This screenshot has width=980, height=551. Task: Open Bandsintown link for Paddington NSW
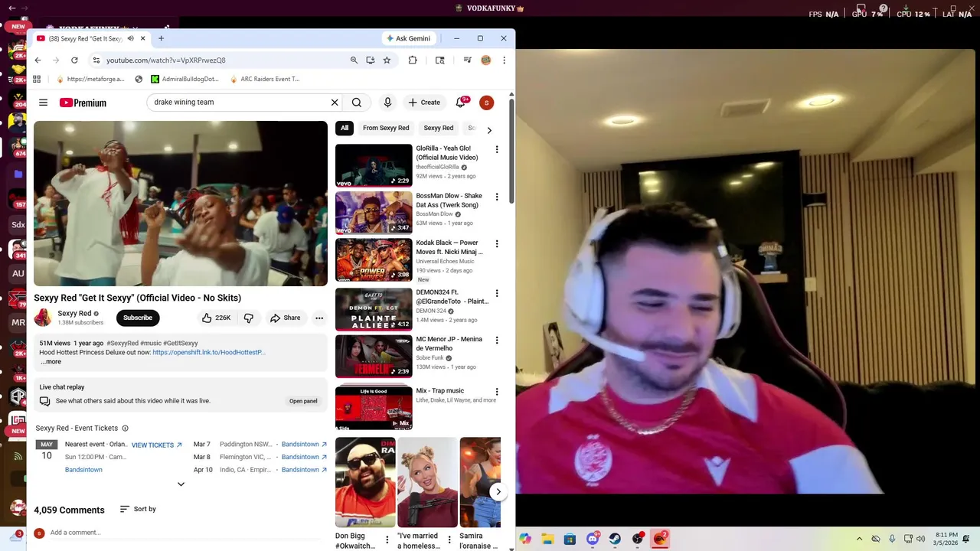pos(304,444)
